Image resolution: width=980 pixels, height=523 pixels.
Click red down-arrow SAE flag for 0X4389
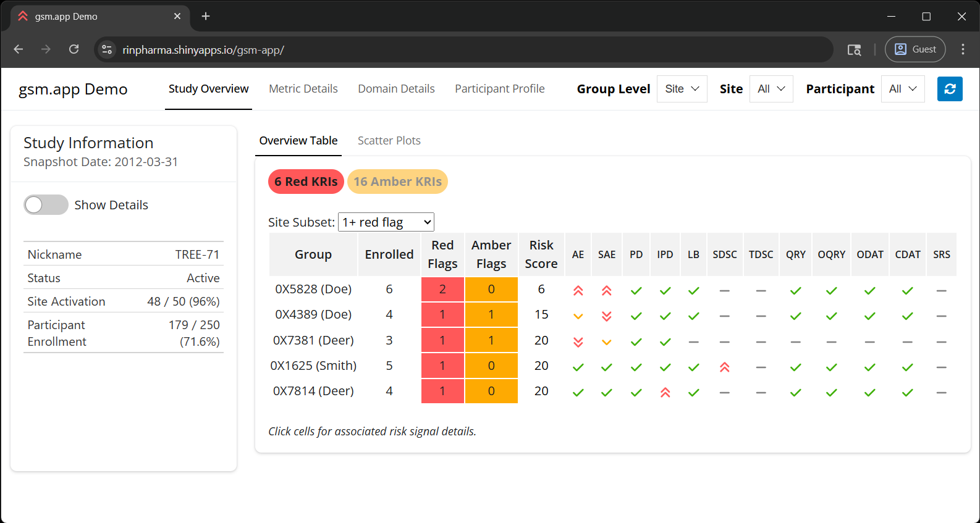(x=606, y=316)
